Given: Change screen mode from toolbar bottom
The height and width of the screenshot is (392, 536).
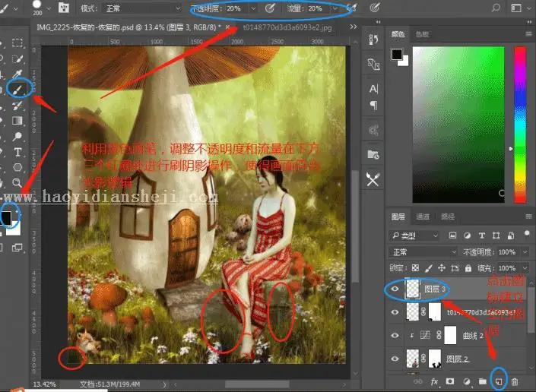Looking at the screenshot, I should (x=17, y=248).
